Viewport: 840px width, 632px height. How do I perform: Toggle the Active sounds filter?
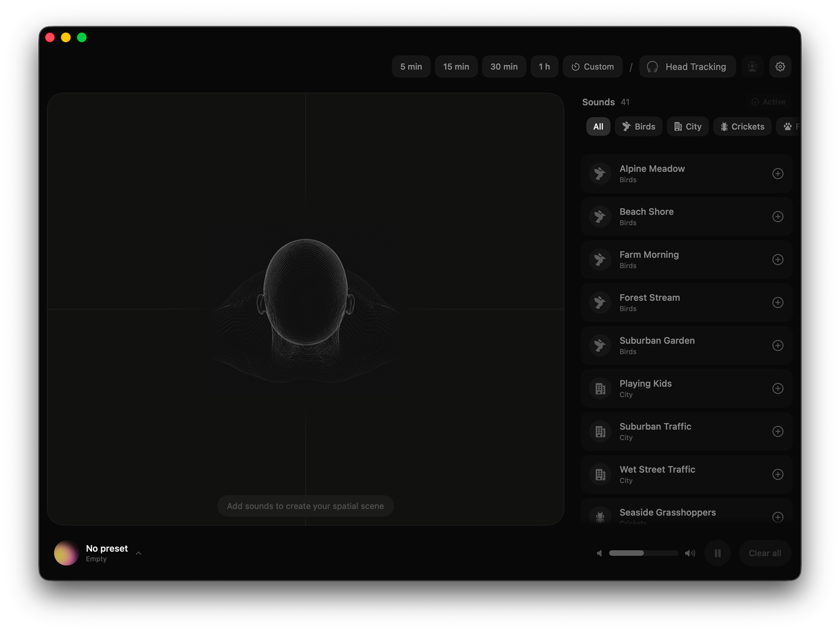[x=768, y=102]
